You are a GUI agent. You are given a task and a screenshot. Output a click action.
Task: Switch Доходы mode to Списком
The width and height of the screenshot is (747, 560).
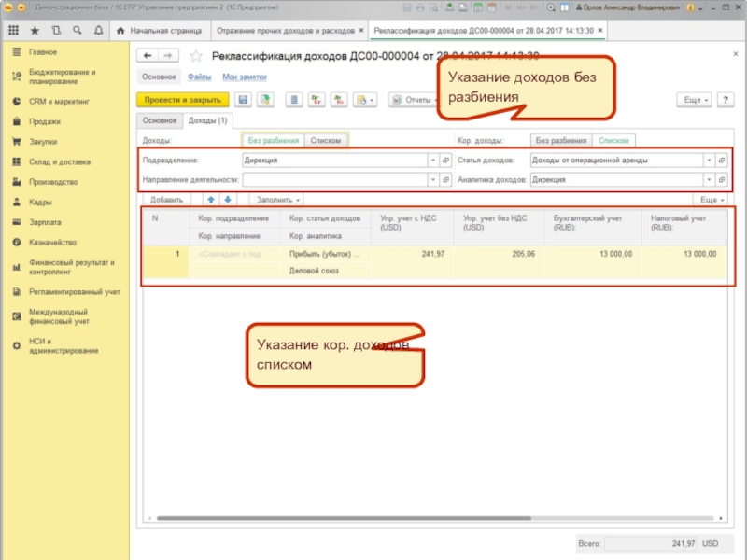pos(326,140)
